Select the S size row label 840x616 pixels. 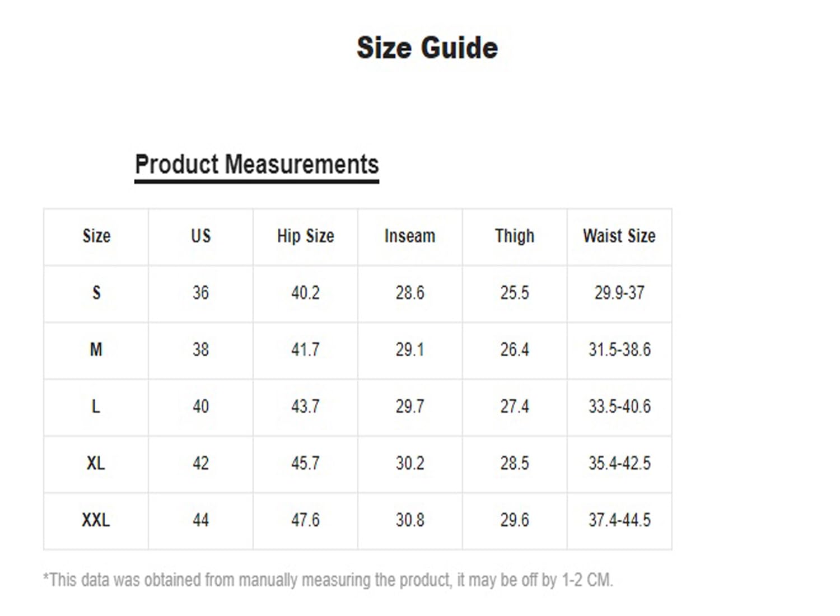(x=96, y=293)
